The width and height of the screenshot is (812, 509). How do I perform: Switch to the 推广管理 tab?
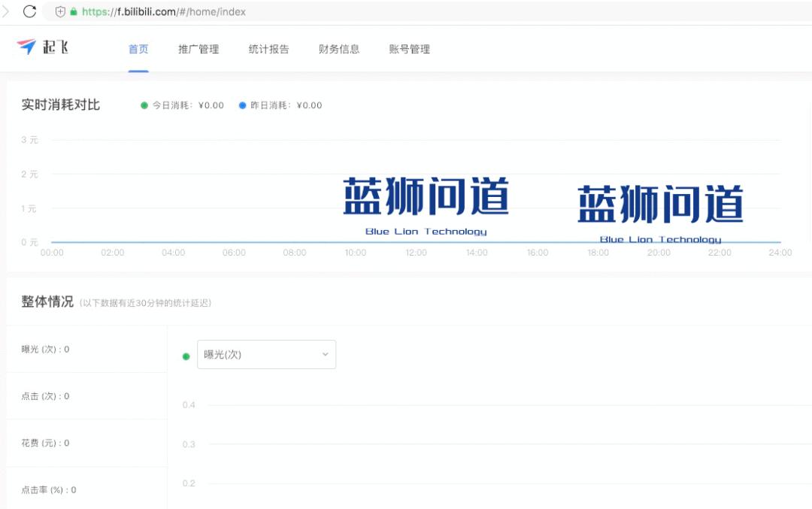[198, 48]
